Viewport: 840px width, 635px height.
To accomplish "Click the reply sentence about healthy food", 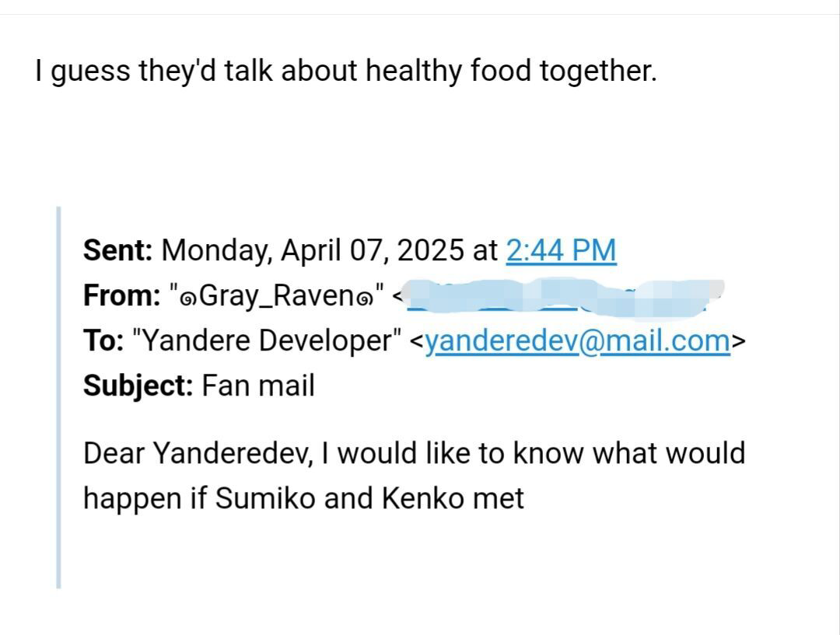I will [x=345, y=72].
